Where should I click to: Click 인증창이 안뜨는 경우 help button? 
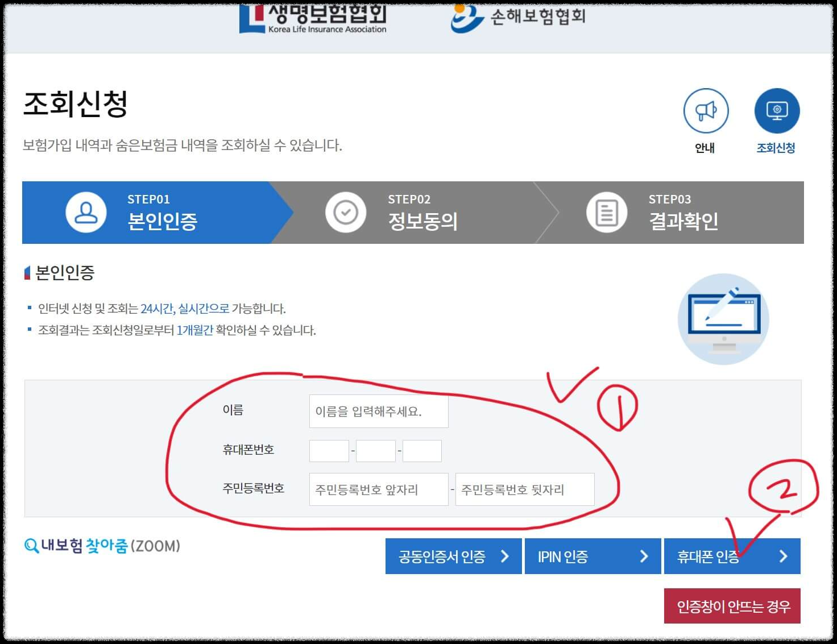(732, 605)
